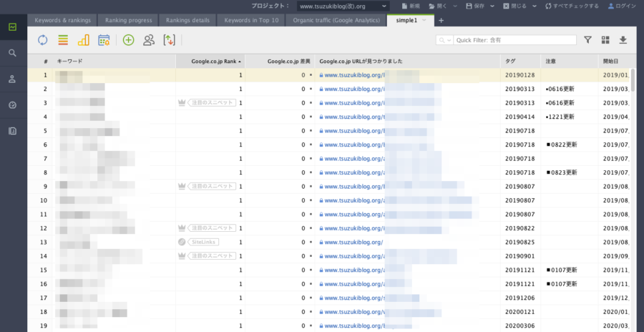Screen dimensions: 644x332
Task: Click すべてチェックする button
Action: pos(572,6)
